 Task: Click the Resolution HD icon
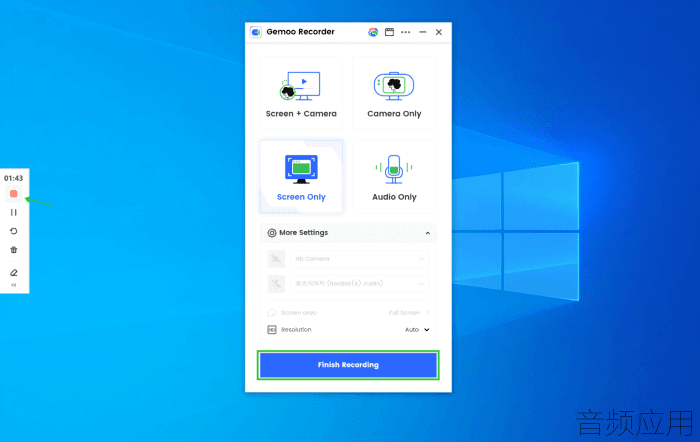[x=272, y=329]
